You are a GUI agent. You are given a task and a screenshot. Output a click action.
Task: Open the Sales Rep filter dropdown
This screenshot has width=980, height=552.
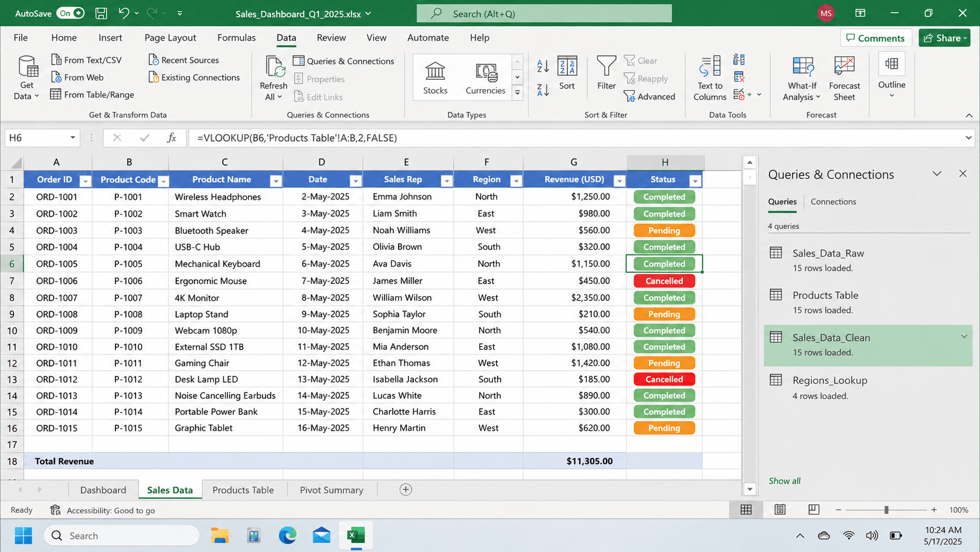tap(447, 181)
